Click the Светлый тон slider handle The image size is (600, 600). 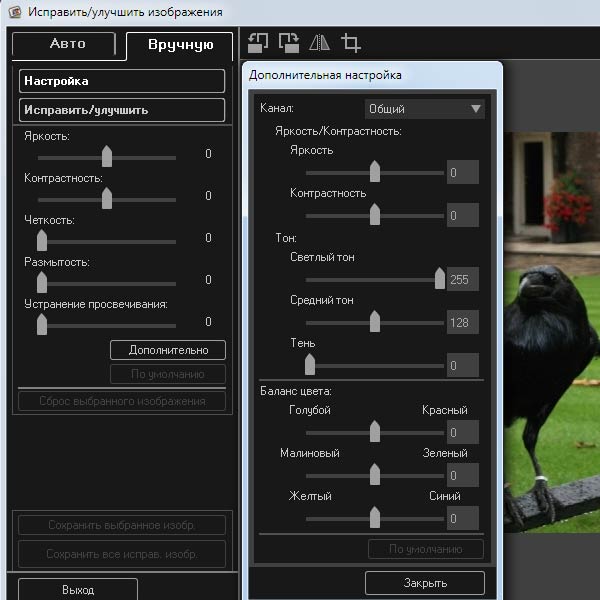[x=440, y=279]
